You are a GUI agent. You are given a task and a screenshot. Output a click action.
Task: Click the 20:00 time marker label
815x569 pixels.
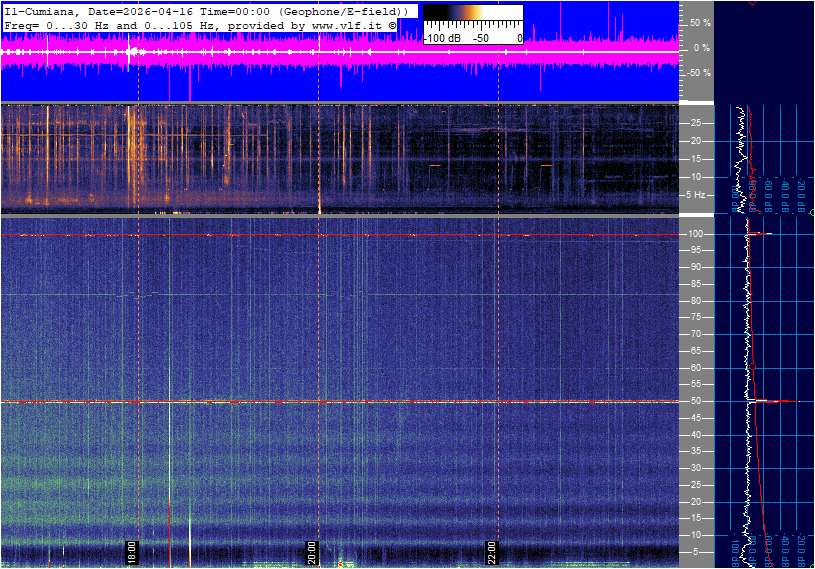pyautogui.click(x=312, y=552)
